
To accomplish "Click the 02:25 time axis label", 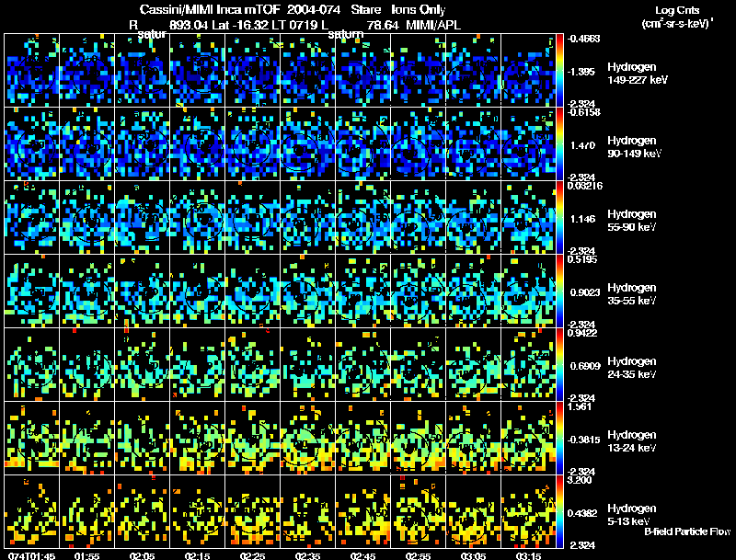I will [252, 555].
